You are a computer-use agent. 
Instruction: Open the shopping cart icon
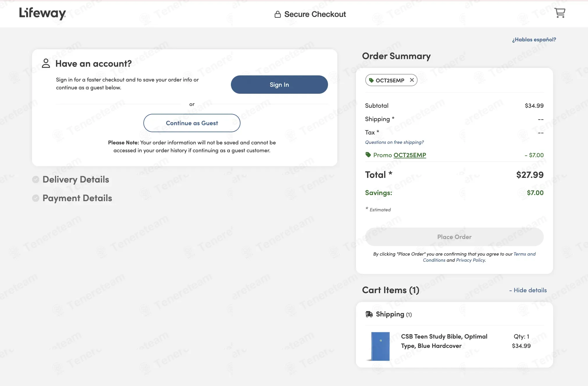click(x=560, y=13)
